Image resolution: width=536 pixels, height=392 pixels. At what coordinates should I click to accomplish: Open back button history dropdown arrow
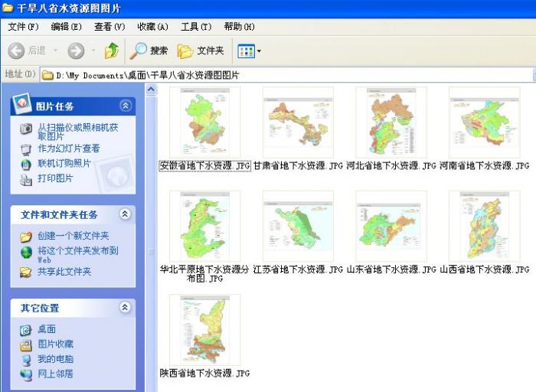click(54, 51)
